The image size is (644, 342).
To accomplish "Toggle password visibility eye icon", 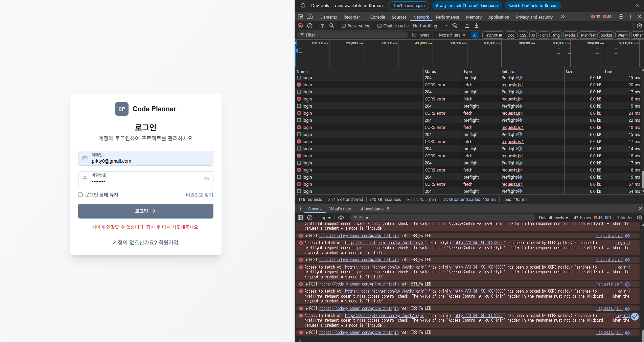I will 207,179.
